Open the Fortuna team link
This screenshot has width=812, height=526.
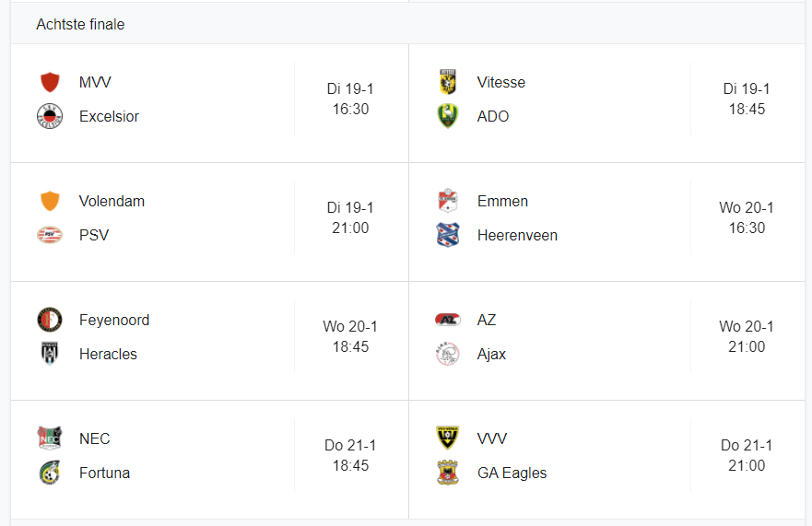pos(104,473)
